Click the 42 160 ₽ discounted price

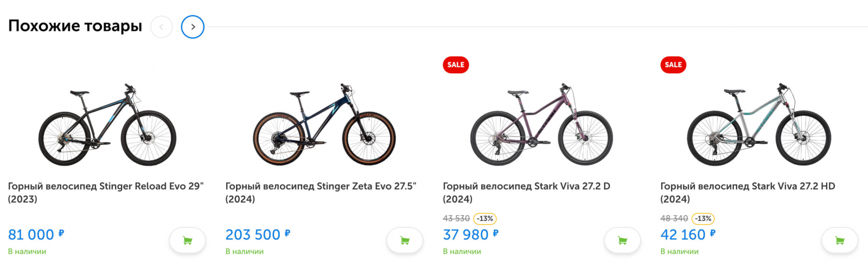coord(688,235)
